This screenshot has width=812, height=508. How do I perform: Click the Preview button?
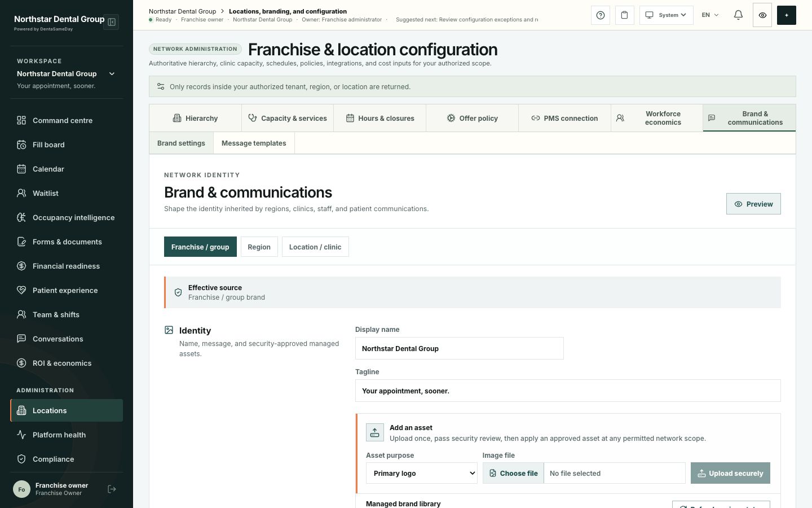[x=753, y=204]
